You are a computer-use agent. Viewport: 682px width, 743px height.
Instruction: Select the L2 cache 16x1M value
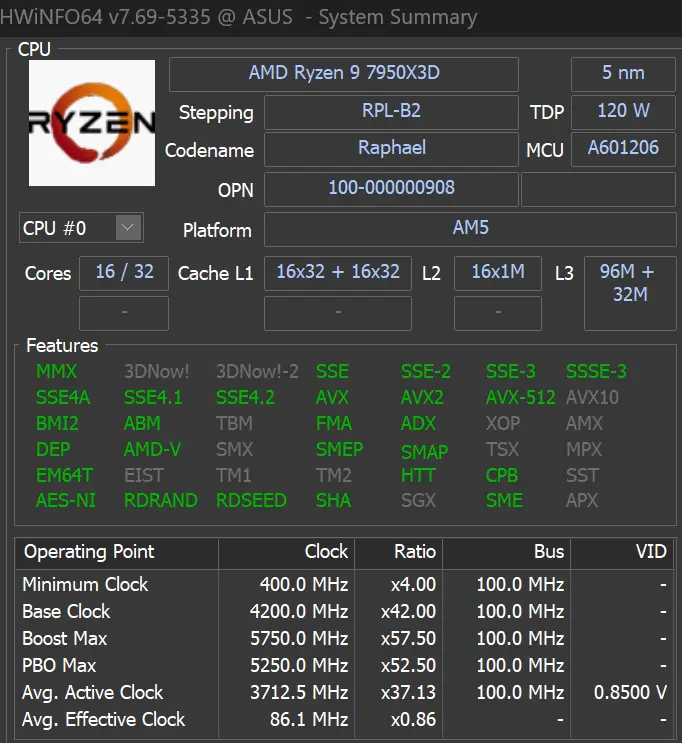pyautogui.click(x=498, y=273)
